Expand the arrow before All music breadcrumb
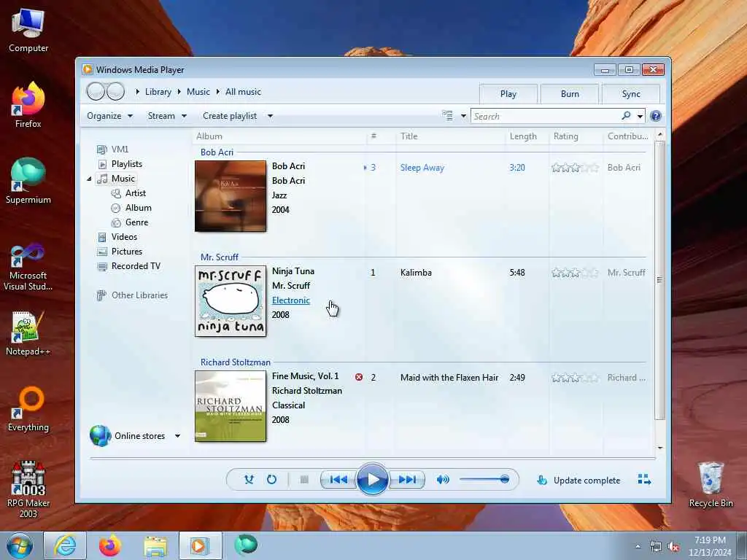 [218, 92]
